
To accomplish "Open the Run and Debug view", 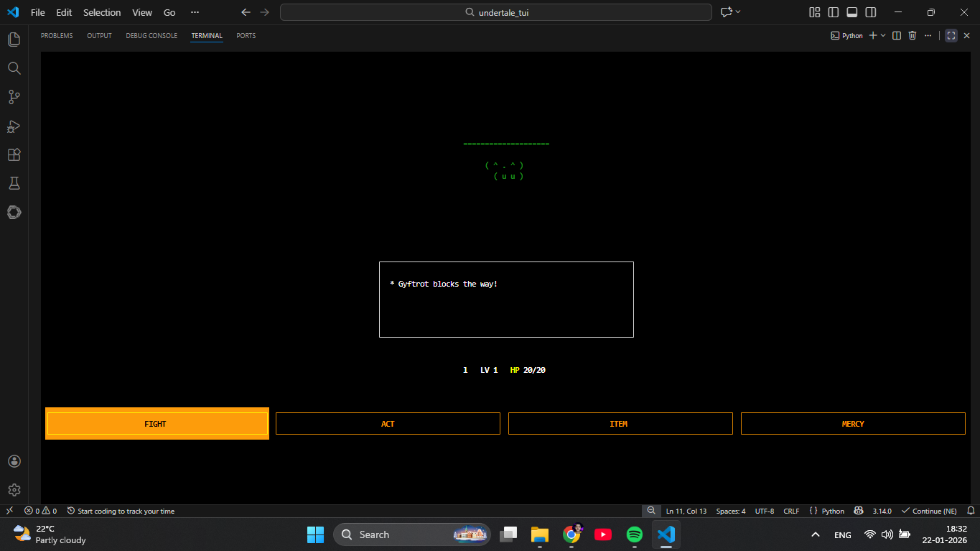I will pos(14,126).
